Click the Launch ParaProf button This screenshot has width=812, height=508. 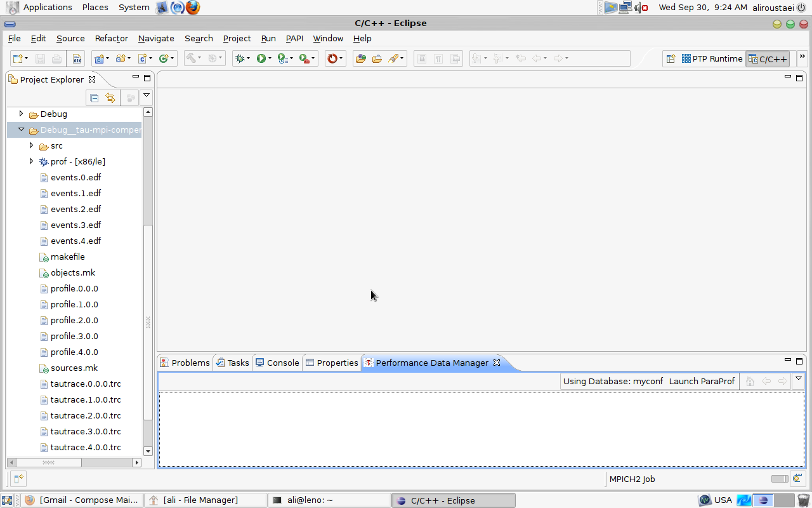(x=702, y=381)
